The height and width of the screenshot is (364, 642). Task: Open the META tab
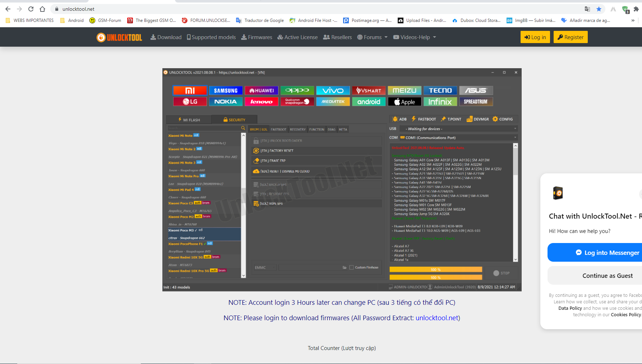click(x=343, y=130)
